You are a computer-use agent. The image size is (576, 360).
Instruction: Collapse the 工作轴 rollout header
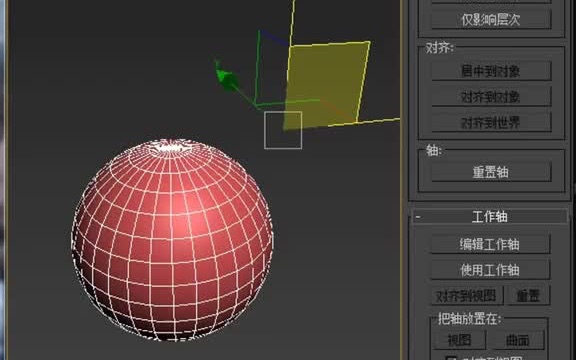pyautogui.click(x=490, y=217)
